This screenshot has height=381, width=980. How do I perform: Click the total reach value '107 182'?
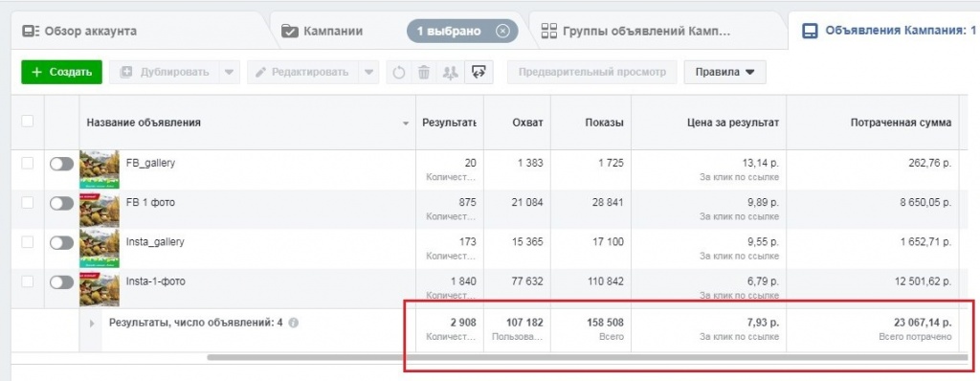point(523,323)
